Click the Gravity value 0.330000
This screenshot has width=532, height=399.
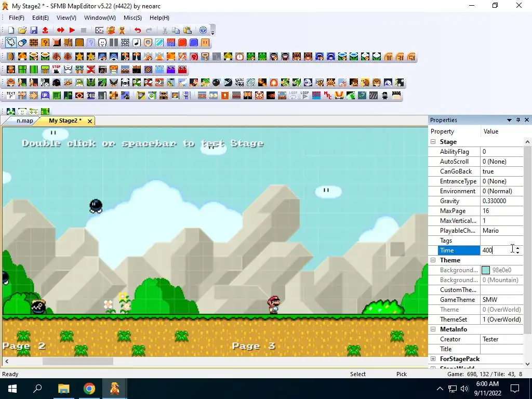point(502,201)
